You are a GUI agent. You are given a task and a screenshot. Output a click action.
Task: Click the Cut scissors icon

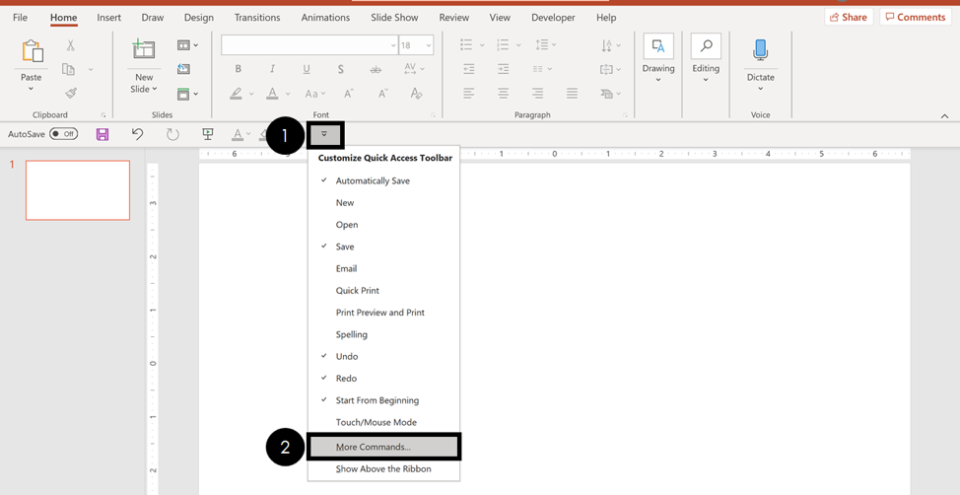(x=70, y=45)
